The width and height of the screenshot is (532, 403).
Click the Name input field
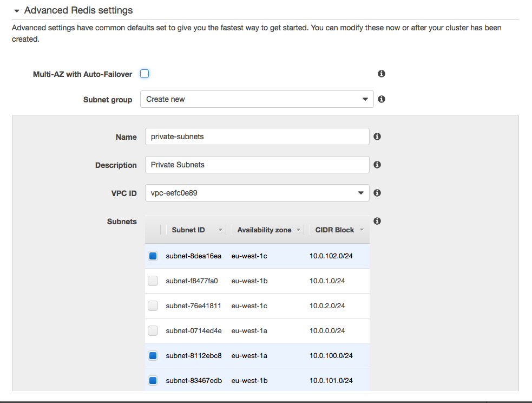(257, 136)
